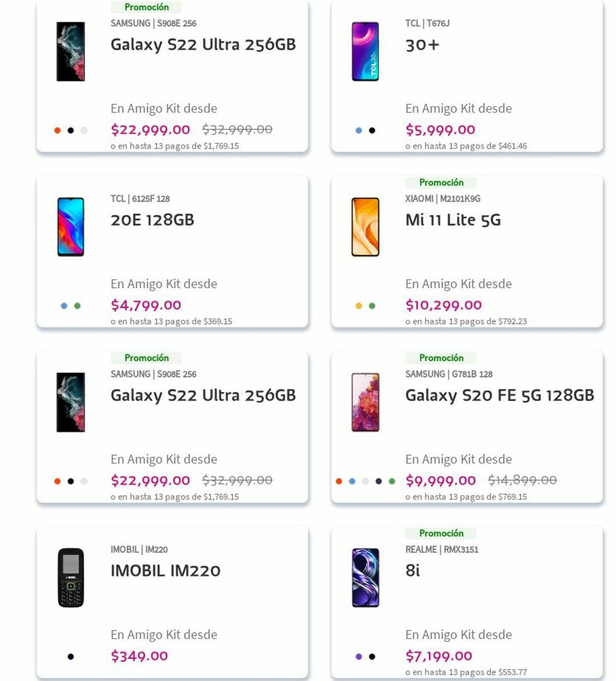Open the TCL 30+ phone thumbnail
Viewport: 616px width, 681px height.
point(365,51)
